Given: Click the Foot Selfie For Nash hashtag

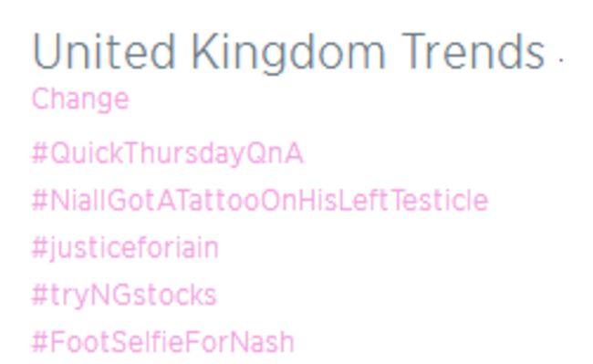Looking at the screenshot, I should [x=163, y=342].
